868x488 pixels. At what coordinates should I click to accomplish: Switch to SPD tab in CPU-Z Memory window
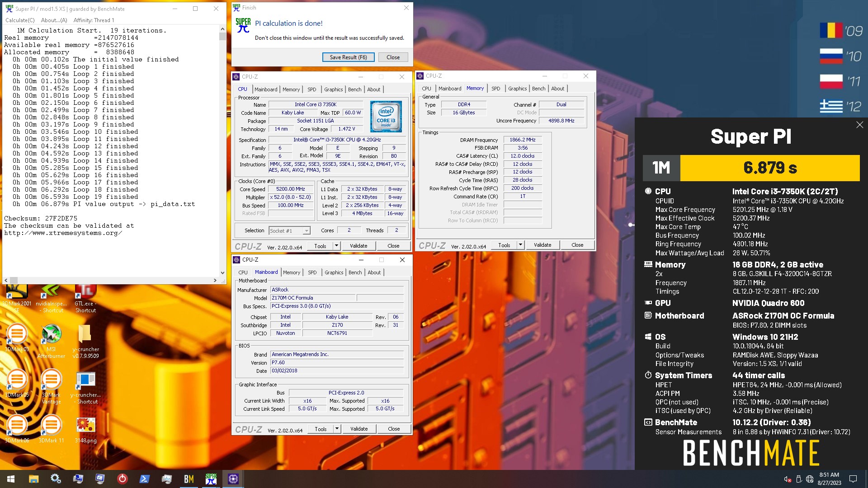tap(496, 89)
